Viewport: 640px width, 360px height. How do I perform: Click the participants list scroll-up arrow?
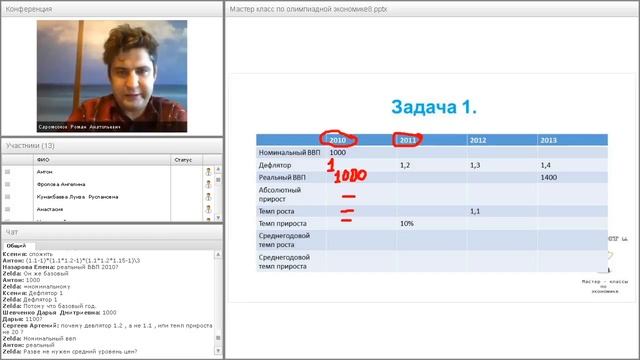click(218, 169)
